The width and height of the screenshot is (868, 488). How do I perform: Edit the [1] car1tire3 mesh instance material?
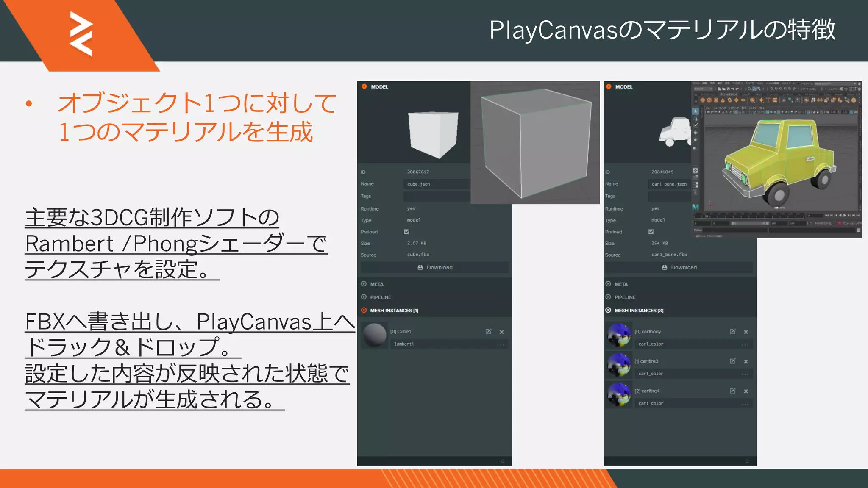733,361
